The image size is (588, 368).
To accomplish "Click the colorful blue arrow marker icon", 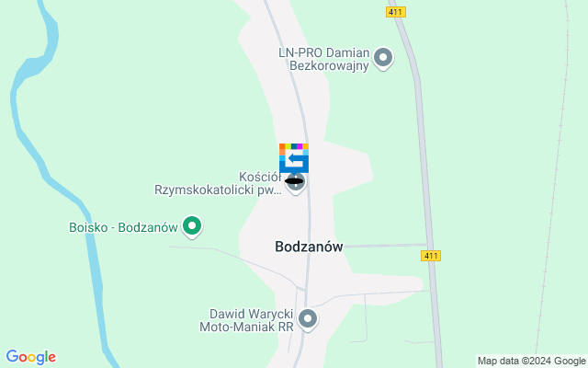I will coord(294,158).
